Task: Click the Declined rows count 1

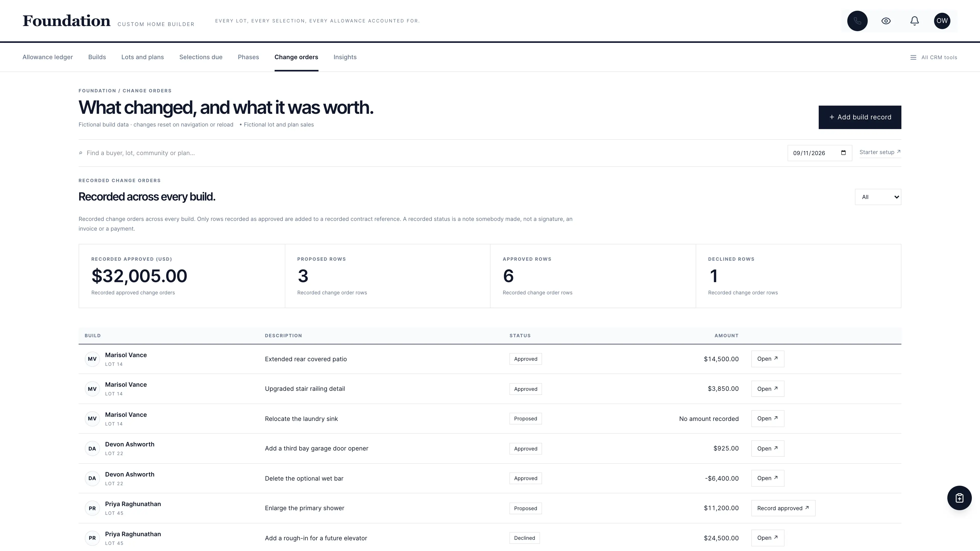Action: (x=714, y=276)
